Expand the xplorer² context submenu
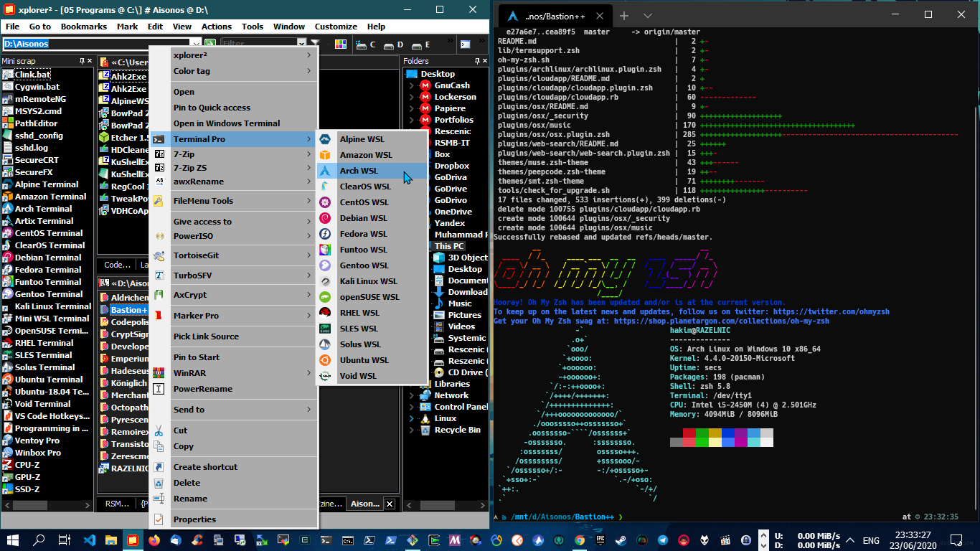The image size is (980, 551). 309,55
